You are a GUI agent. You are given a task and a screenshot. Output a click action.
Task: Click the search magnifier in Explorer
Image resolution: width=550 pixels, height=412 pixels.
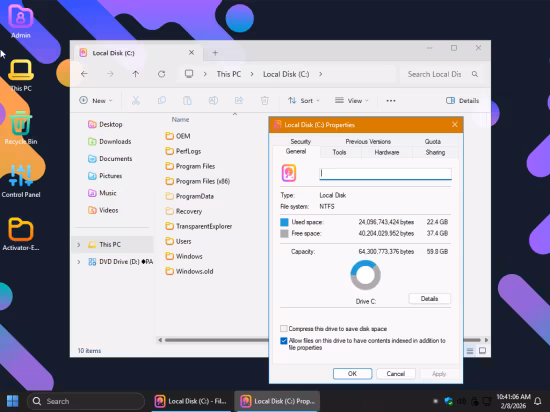point(475,74)
